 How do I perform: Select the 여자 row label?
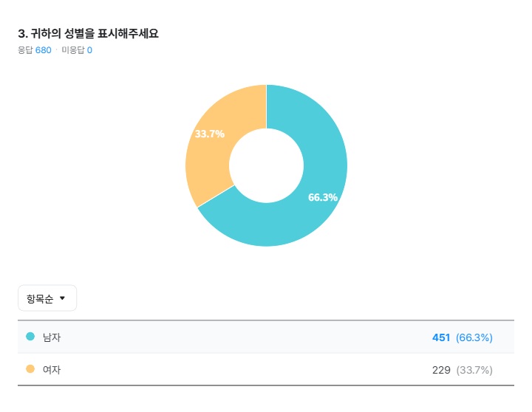[52, 370]
